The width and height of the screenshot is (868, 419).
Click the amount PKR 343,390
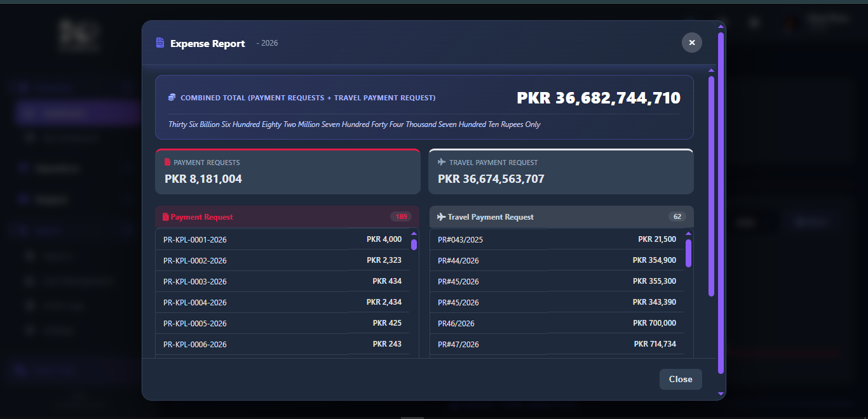pyautogui.click(x=654, y=302)
